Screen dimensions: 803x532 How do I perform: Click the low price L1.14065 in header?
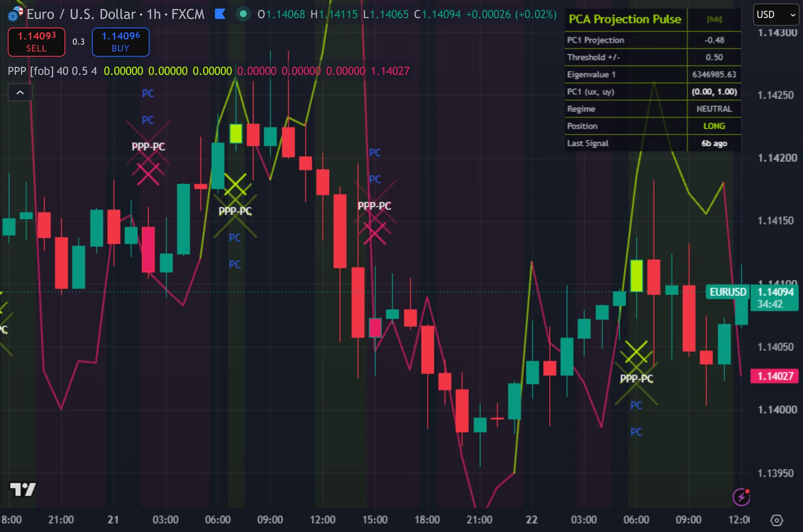pyautogui.click(x=386, y=14)
